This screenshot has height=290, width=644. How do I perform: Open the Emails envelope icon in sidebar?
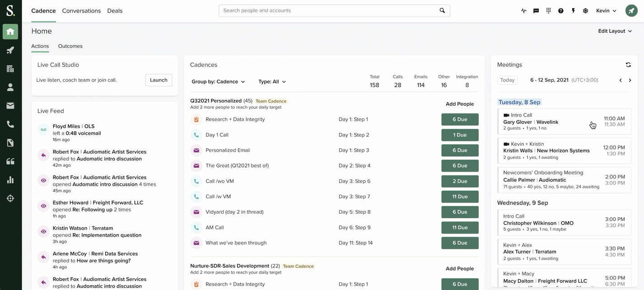[10, 106]
